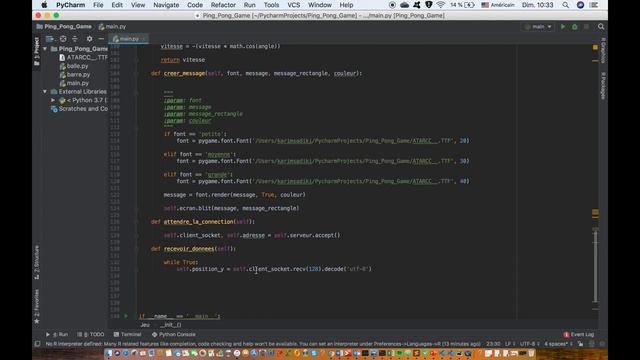Run the main configuration with green play button
Screen dimensions: 640x360
coord(563,27)
